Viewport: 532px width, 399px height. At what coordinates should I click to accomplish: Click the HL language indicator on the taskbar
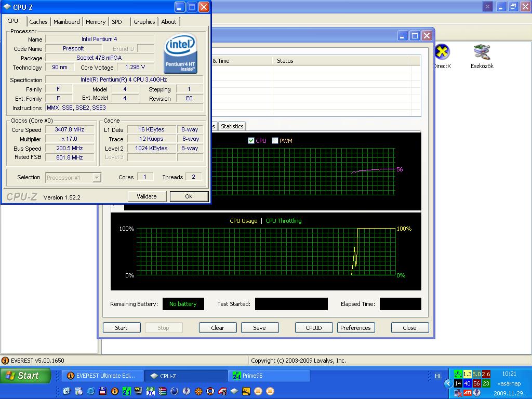tap(438, 376)
